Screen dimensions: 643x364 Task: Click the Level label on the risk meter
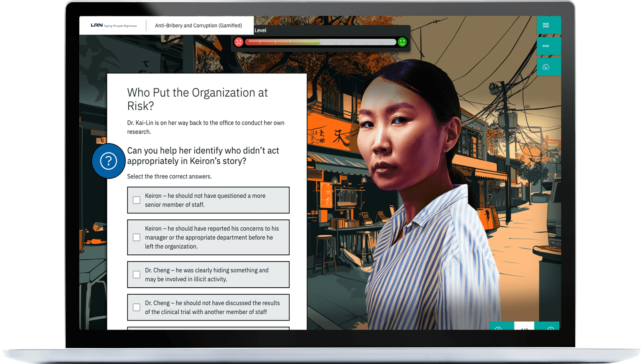[260, 30]
